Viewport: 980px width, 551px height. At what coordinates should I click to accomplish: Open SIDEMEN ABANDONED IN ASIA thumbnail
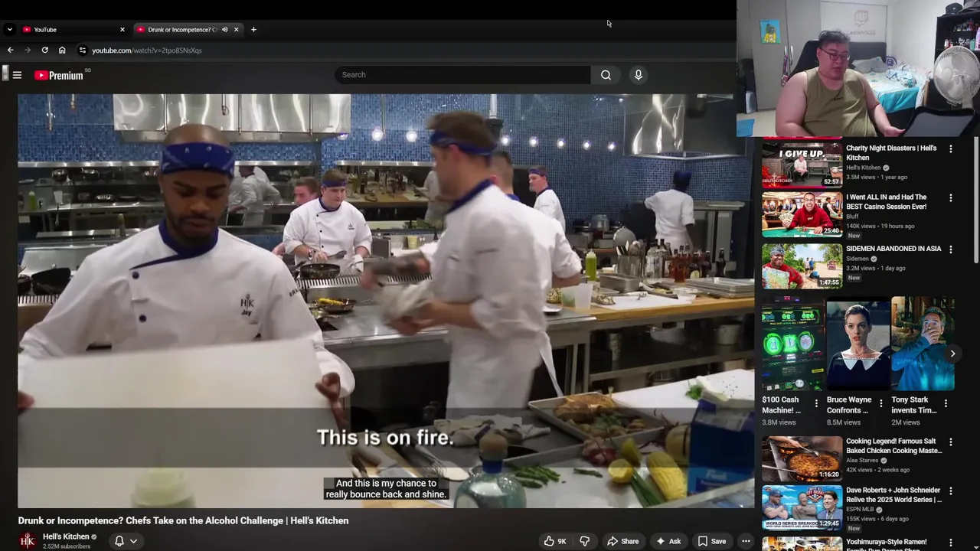[802, 266]
